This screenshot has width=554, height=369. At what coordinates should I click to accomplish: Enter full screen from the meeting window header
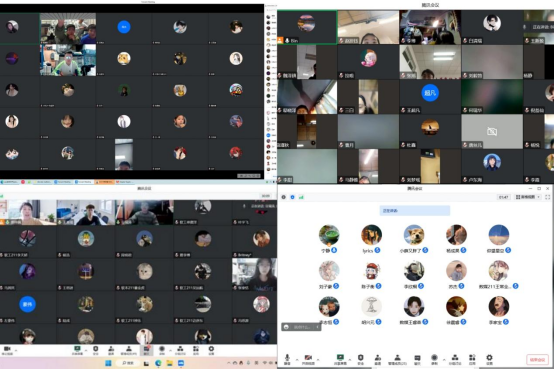coord(548,197)
